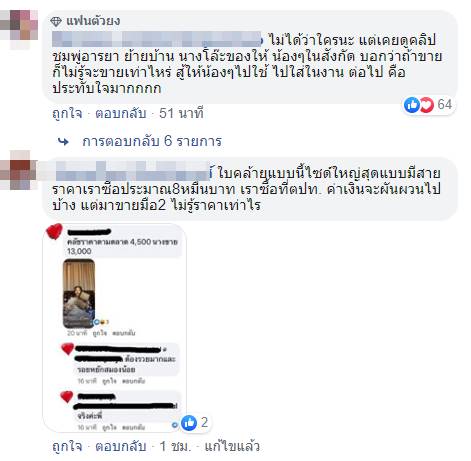Reply to first comment (ตอบกลับ)
The height and width of the screenshot is (461, 471).
[121, 113]
